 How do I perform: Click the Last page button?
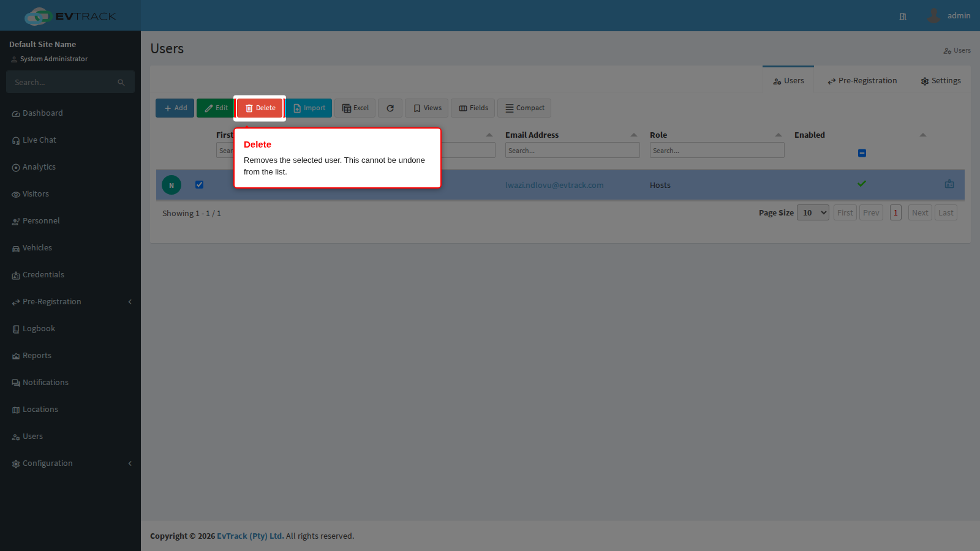tap(946, 212)
